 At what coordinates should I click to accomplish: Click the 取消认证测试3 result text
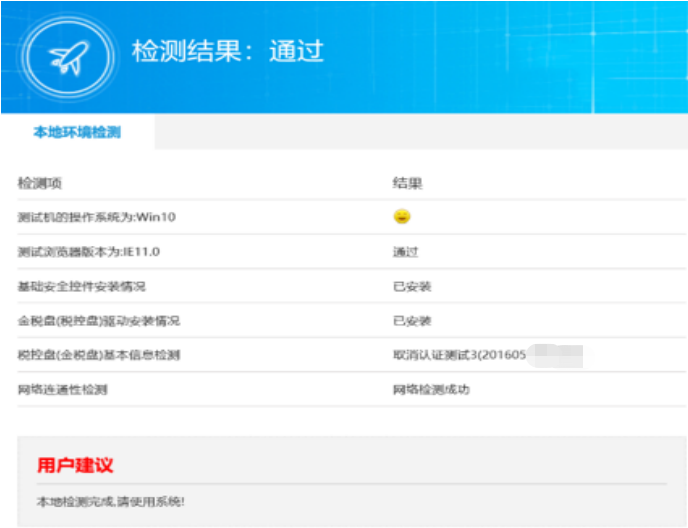tap(459, 355)
